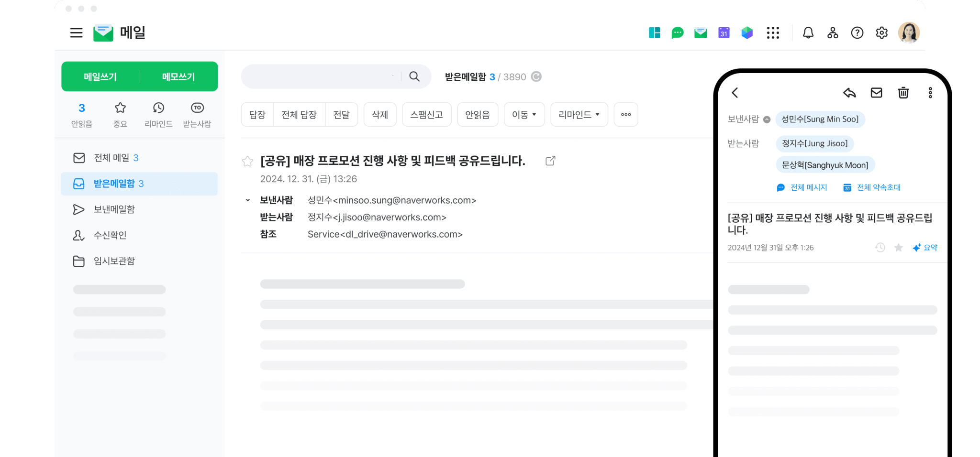Viewport: 980px width, 457px height.
Task: Open the Drive service icon
Action: (747, 33)
